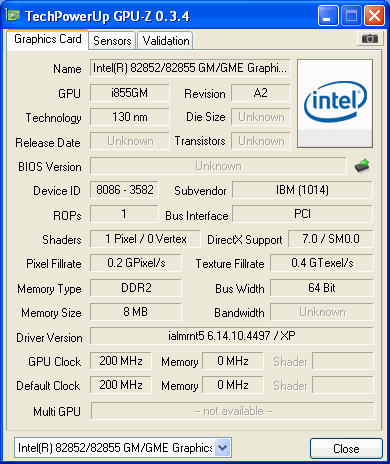This screenshot has width=390, height=464.
Task: Click the Bus Interface field showing PCI
Action: pyautogui.click(x=302, y=214)
